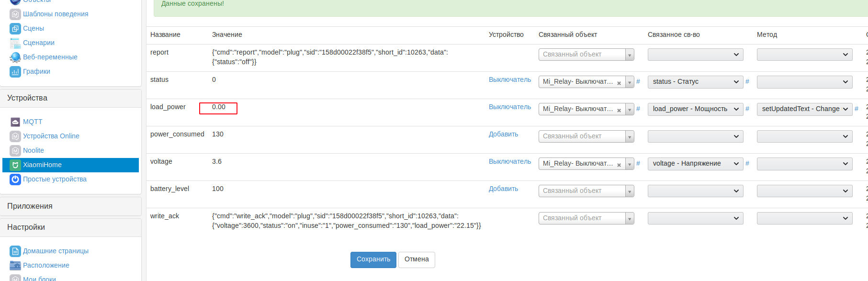Open the status - Статус property dropdown

[695, 82]
